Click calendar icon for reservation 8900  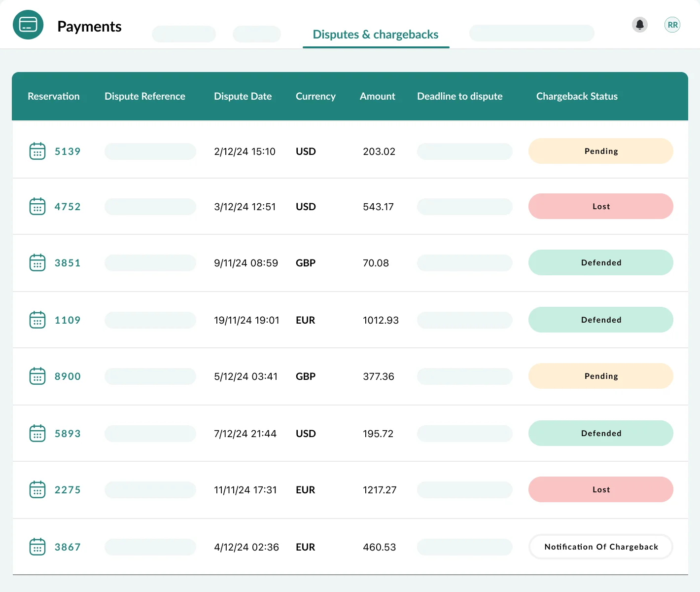click(37, 376)
